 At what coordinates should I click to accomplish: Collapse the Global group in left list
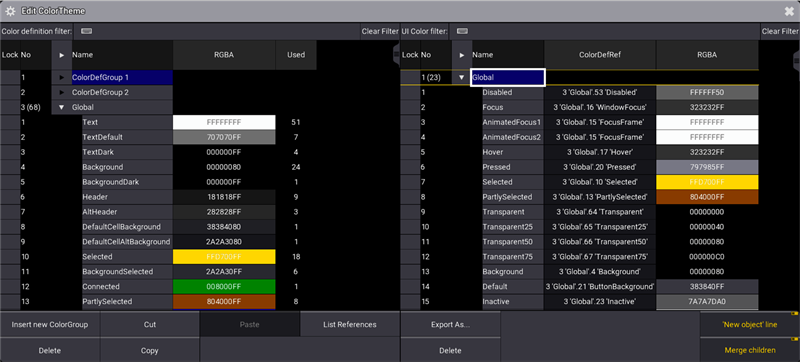click(61, 108)
